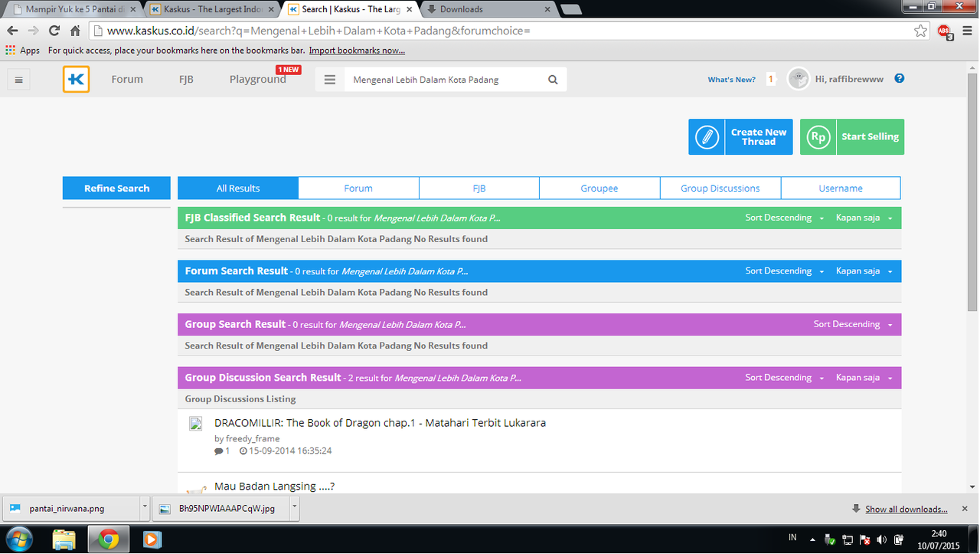Click the pencil icon on Create New Thread
Screen dimensions: 980x554
pos(707,137)
